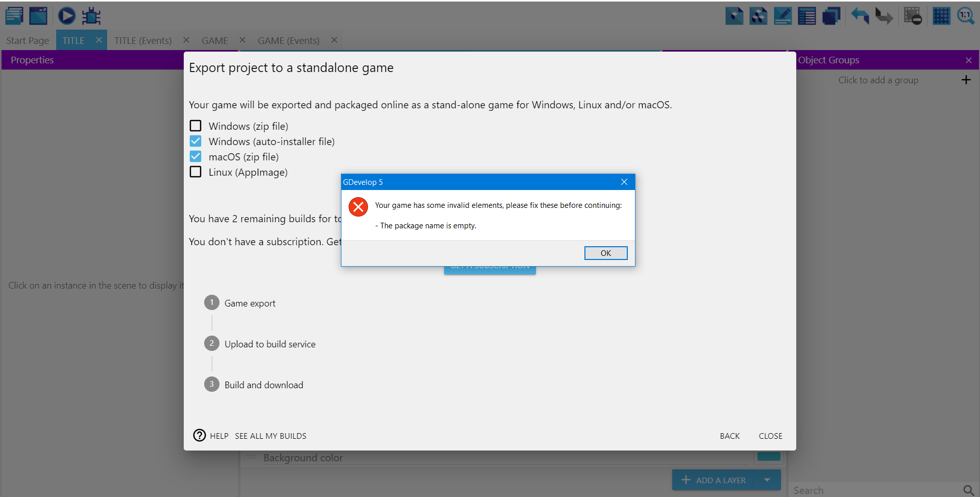
Task: Click the undo arrow icon
Action: pos(860,16)
